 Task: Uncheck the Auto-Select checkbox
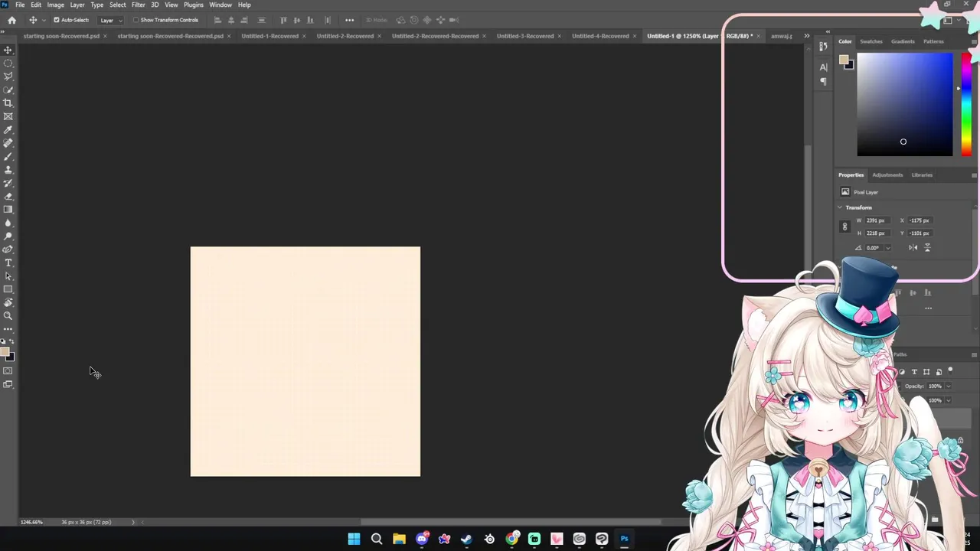point(57,20)
